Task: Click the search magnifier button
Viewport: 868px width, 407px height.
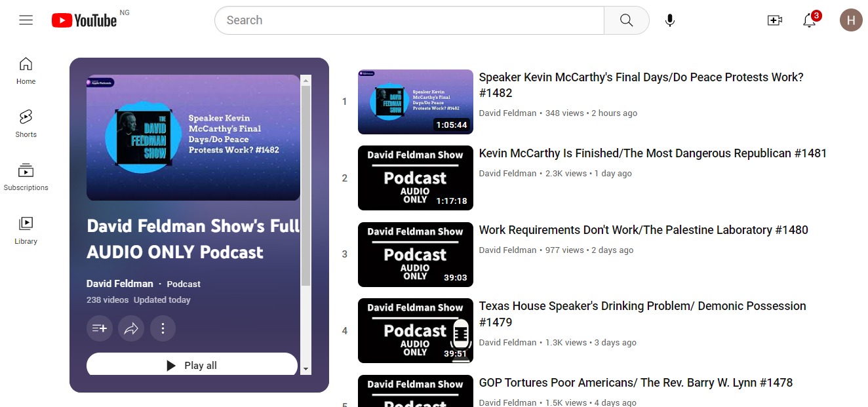Action: (x=626, y=20)
